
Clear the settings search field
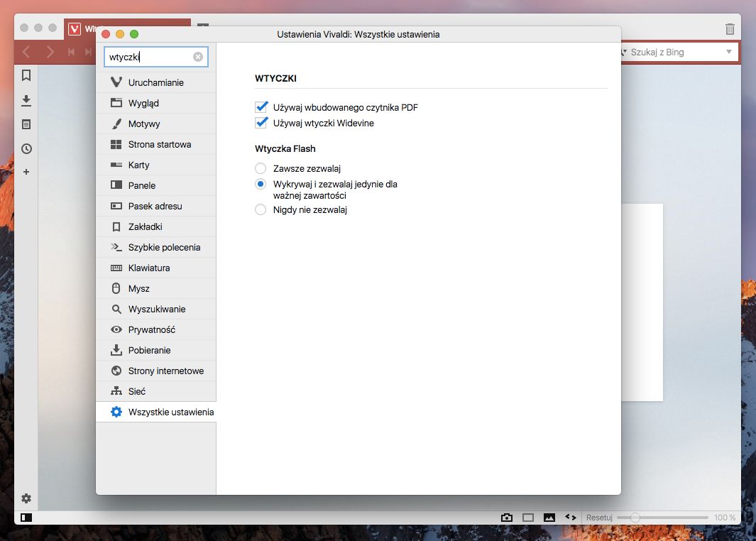[x=198, y=57]
